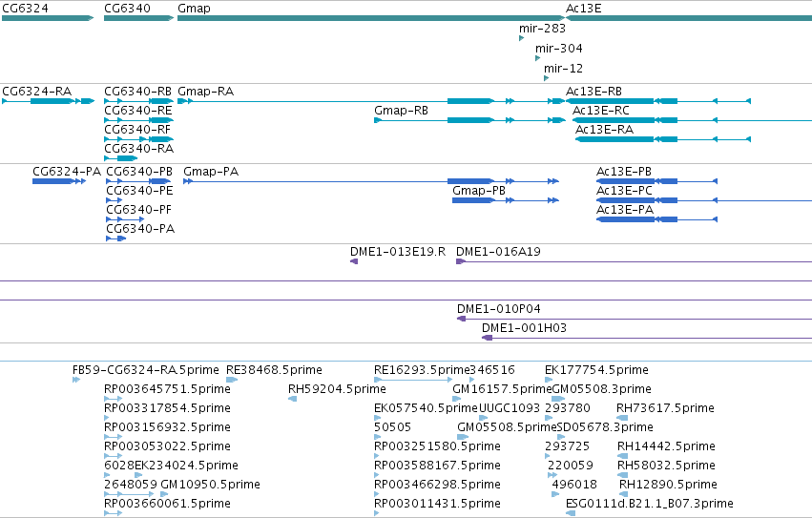This screenshot has width=812, height=518.
Task: Select EST RP003156932.5prime
Action: [x=167, y=428]
